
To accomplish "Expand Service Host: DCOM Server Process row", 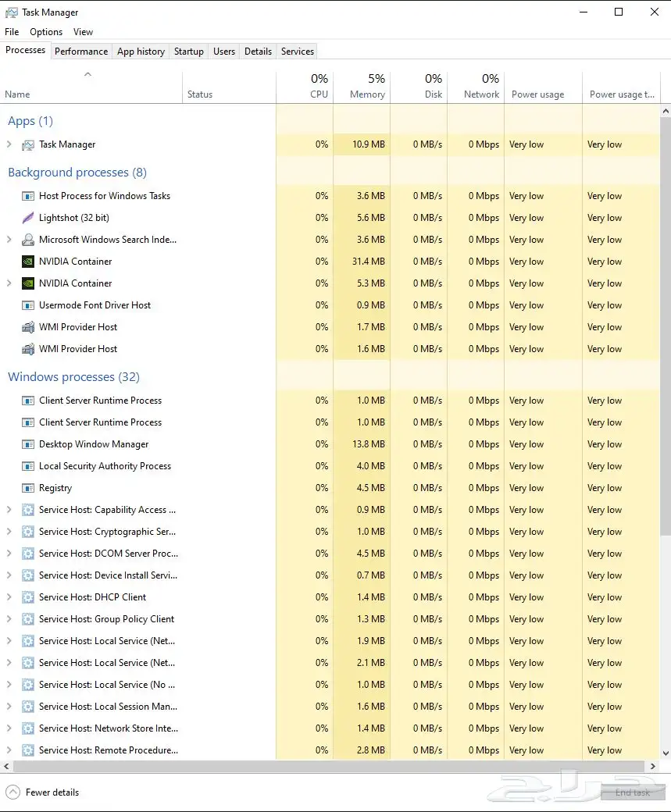I will tap(9, 553).
